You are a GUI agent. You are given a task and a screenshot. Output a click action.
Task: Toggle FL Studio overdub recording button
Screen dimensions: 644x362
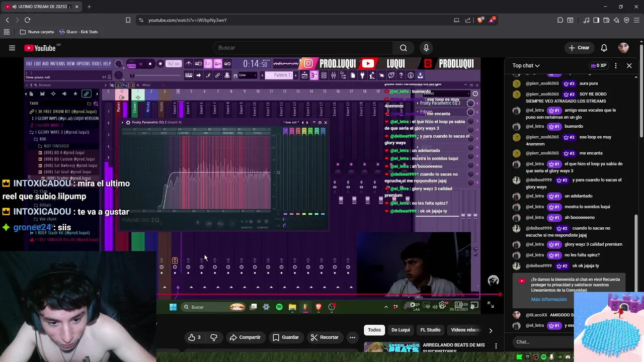pos(217,63)
